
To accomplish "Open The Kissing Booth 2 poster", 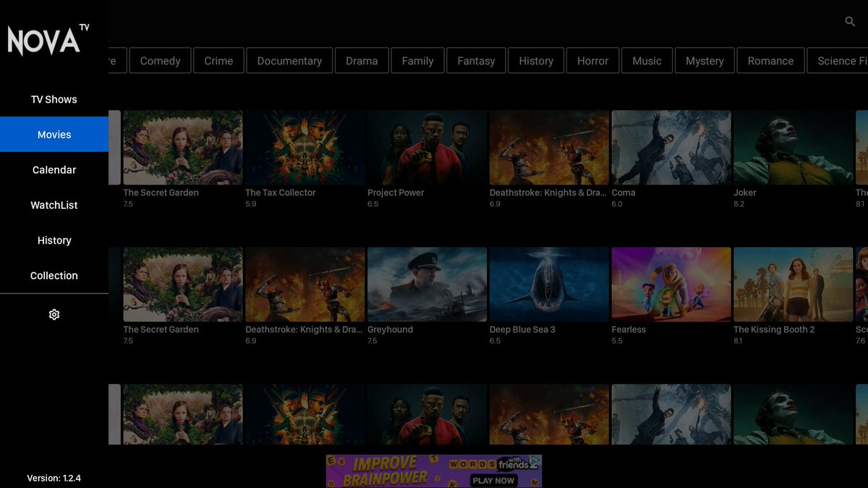I will point(793,284).
